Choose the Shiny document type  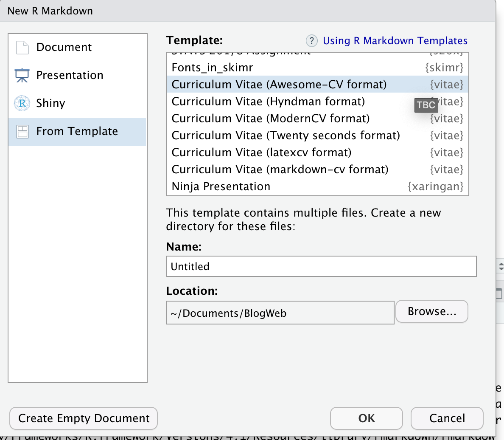click(x=78, y=103)
